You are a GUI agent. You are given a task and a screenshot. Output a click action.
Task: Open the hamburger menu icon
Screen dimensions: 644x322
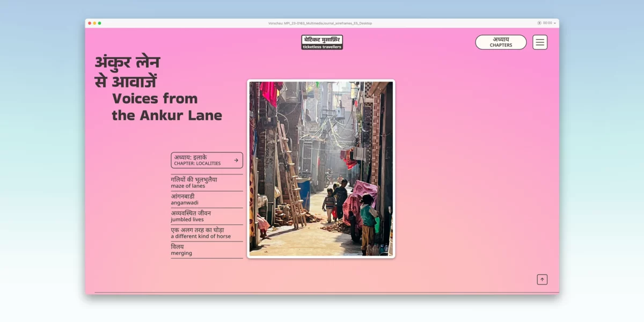coord(540,42)
